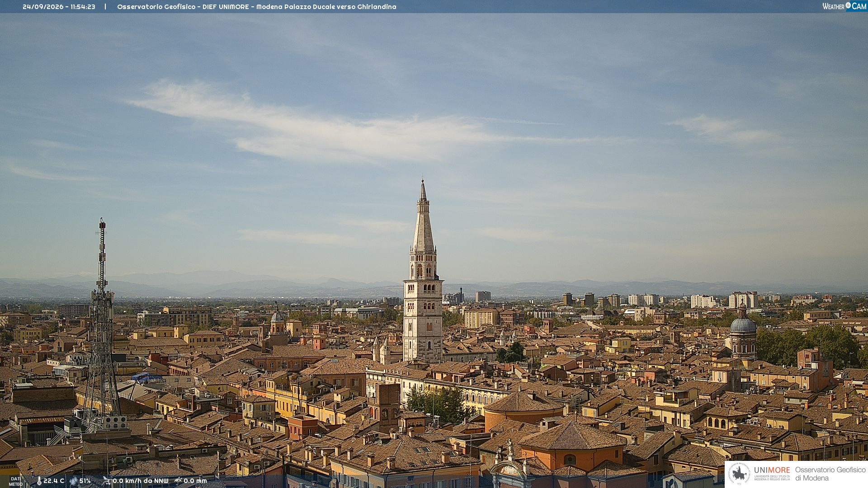Viewport: 868px width, 488px height.
Task: Click the 0.0 mm rainfall value
Action: (x=195, y=481)
